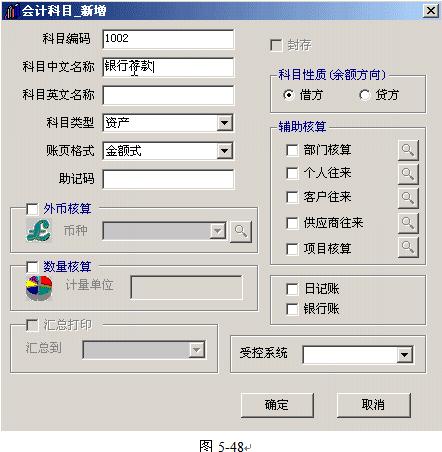Click the 确定 button
The image size is (442, 452).
(277, 405)
